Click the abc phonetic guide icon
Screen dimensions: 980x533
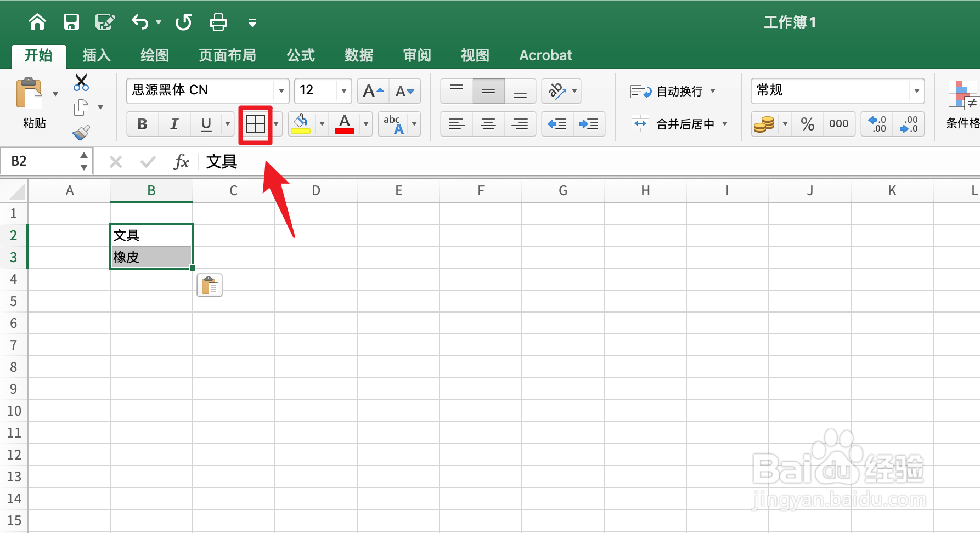394,124
